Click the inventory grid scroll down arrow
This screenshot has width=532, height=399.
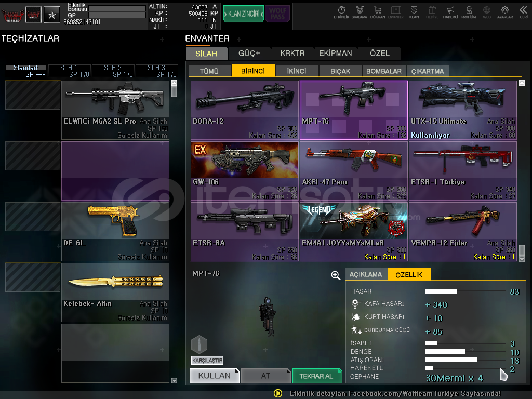tap(522, 259)
